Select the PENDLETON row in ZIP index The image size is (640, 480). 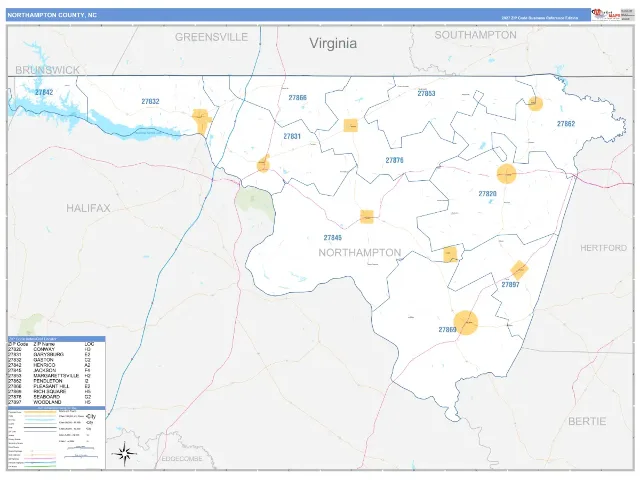56,381
